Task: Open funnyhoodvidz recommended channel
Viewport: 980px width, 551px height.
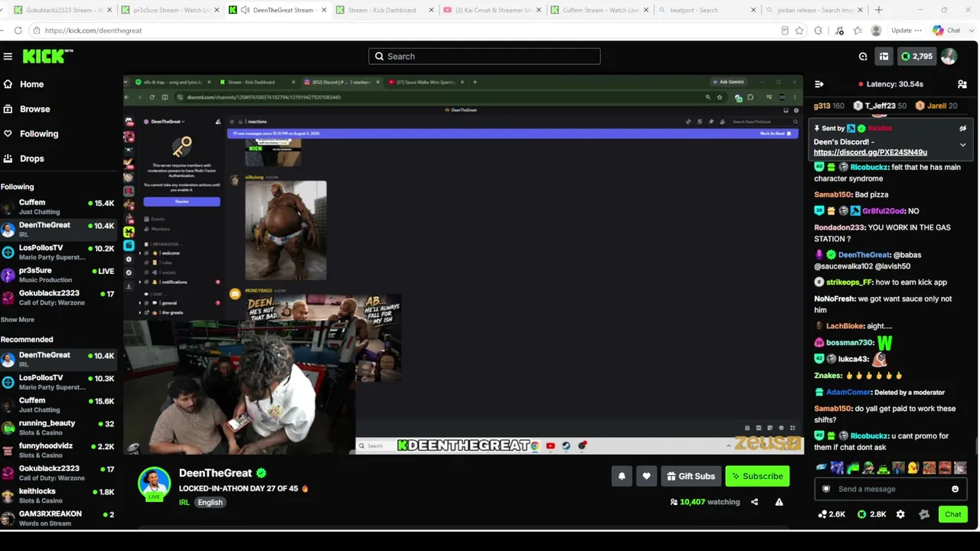Action: coord(59,451)
